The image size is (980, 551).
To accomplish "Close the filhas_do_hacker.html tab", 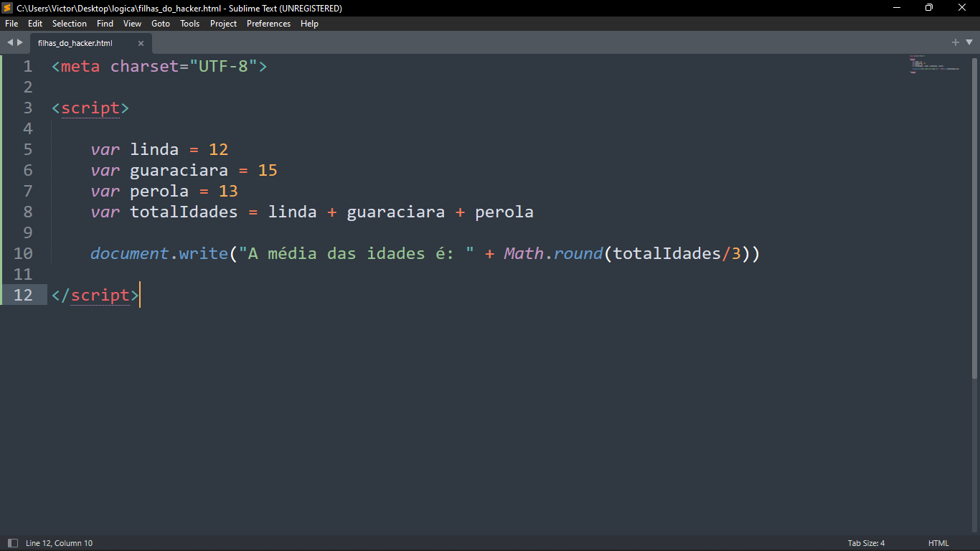I will click(x=141, y=43).
